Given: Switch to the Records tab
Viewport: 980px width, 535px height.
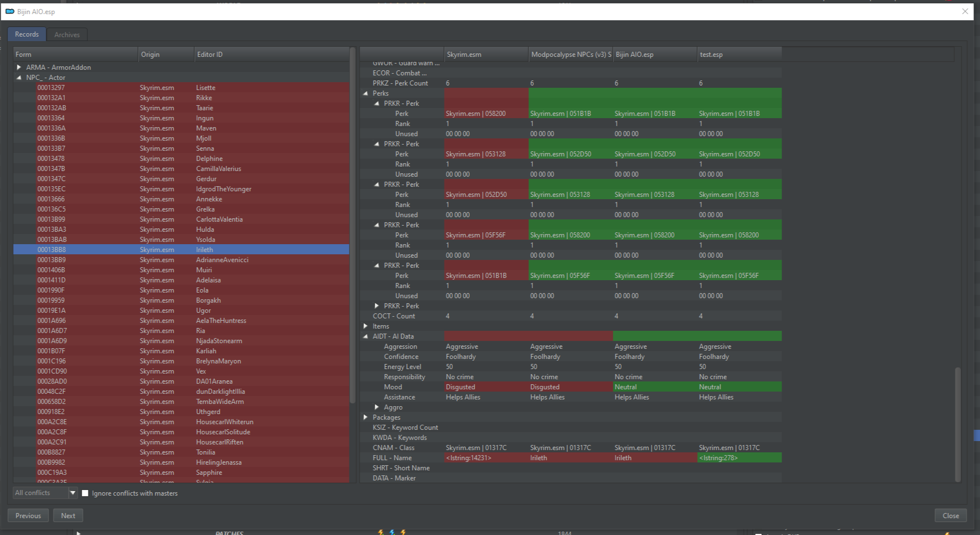Looking at the screenshot, I should tap(27, 34).
